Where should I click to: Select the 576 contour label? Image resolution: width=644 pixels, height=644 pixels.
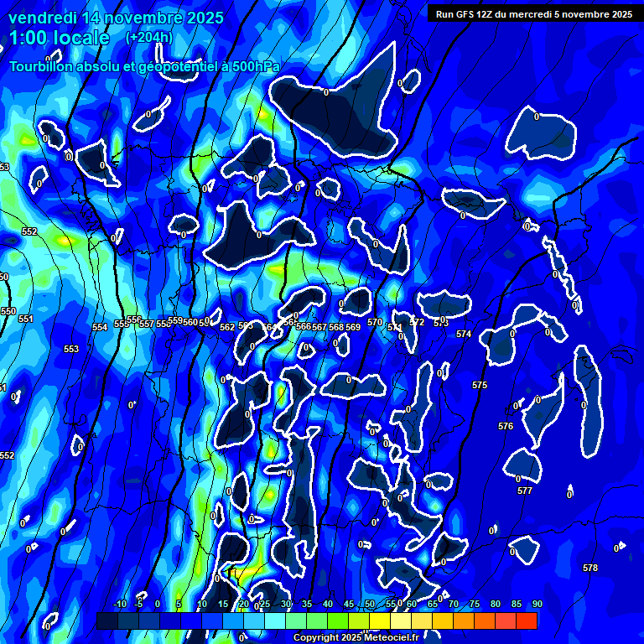point(506,426)
